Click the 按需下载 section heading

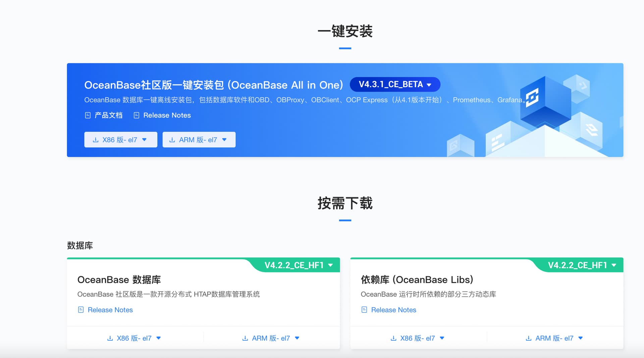(x=345, y=203)
